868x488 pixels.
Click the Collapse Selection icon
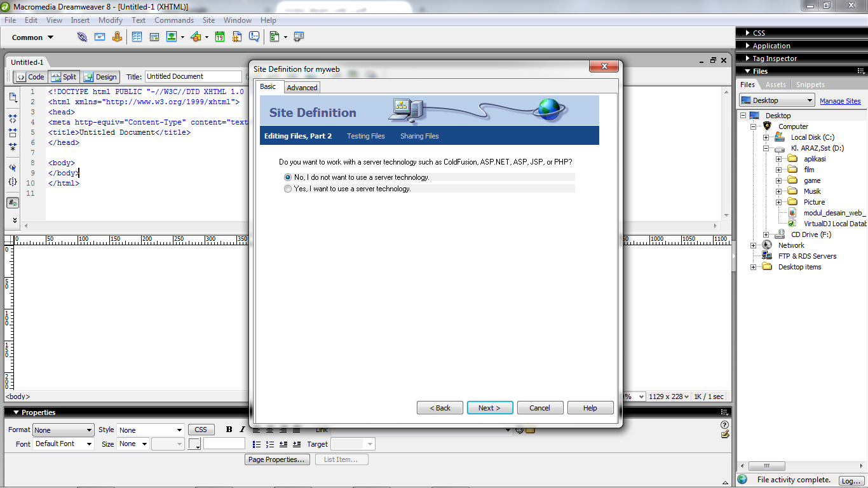point(13,133)
